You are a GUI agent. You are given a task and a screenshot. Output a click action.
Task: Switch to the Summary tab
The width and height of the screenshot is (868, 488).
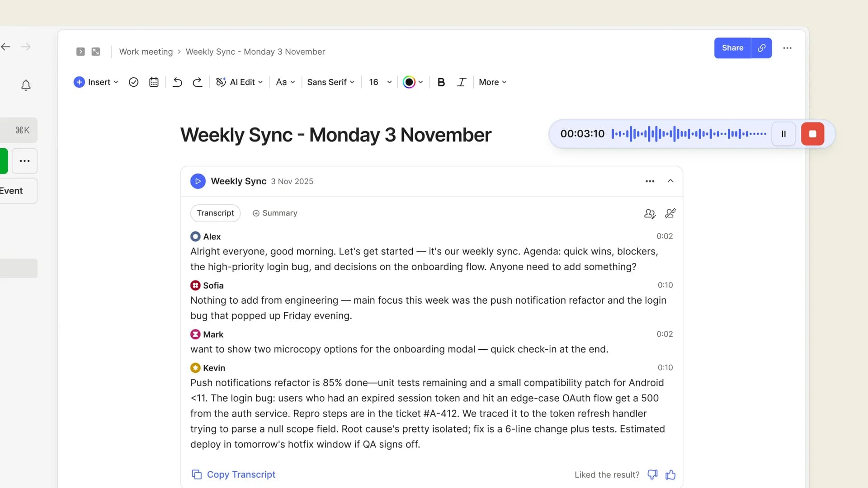click(274, 213)
